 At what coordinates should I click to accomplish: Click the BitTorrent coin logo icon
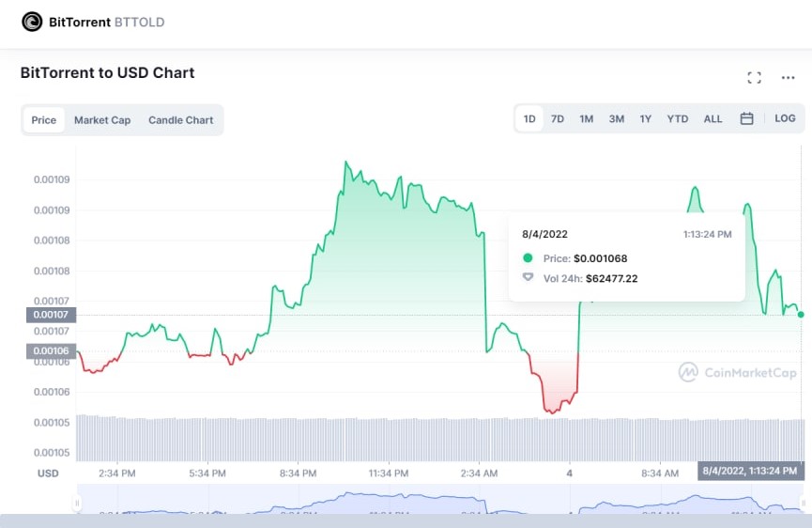click(x=32, y=22)
